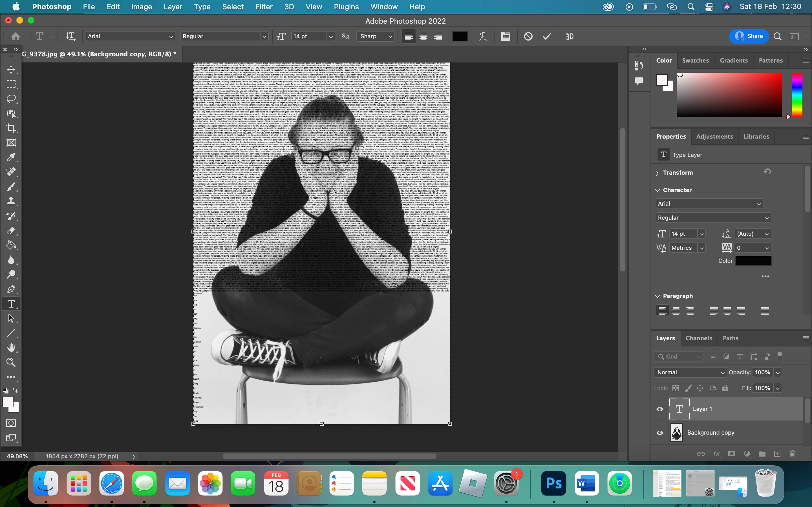Select the Lasso tool

pos(11,99)
